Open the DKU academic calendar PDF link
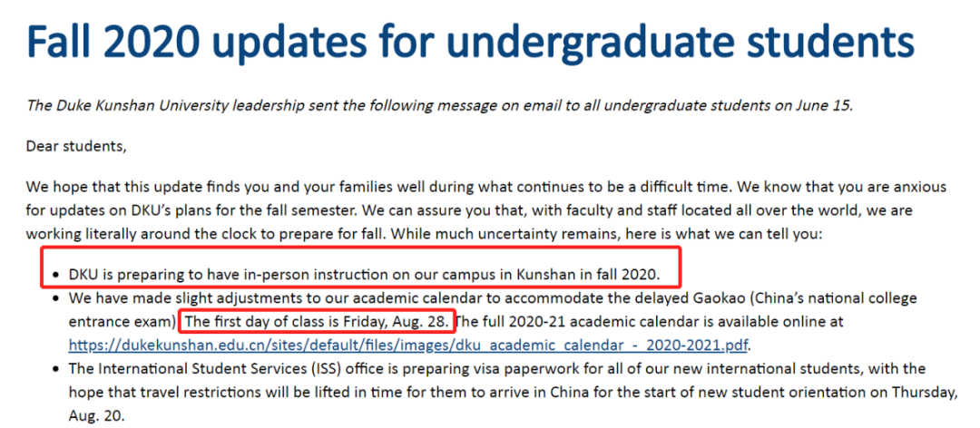 click(410, 345)
